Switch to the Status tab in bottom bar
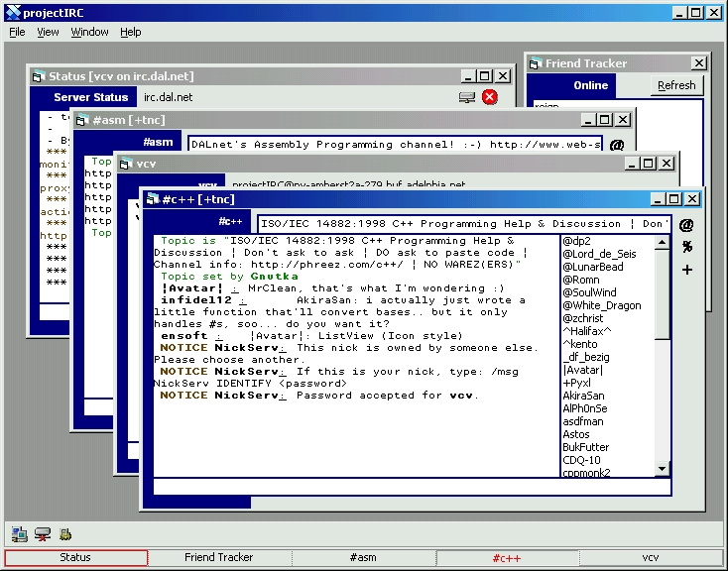Screen dimensions: 728x571 (75, 558)
